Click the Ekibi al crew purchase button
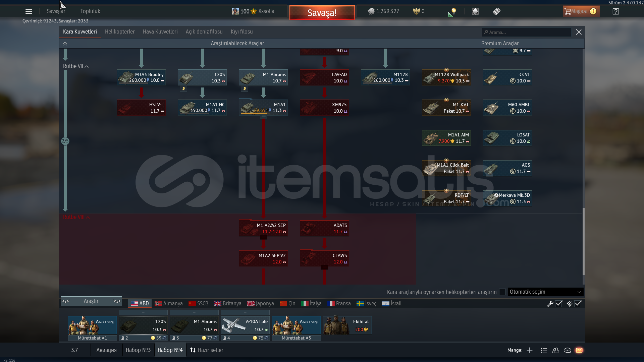 (347, 325)
